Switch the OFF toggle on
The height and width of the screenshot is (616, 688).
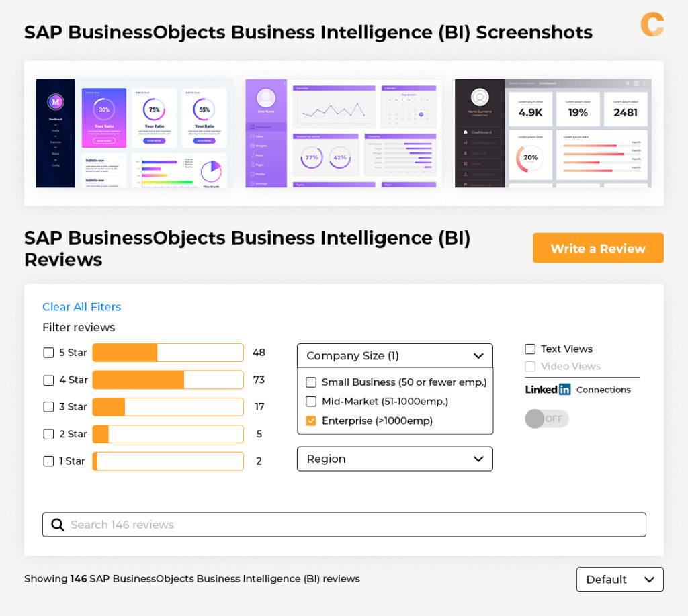point(546,419)
